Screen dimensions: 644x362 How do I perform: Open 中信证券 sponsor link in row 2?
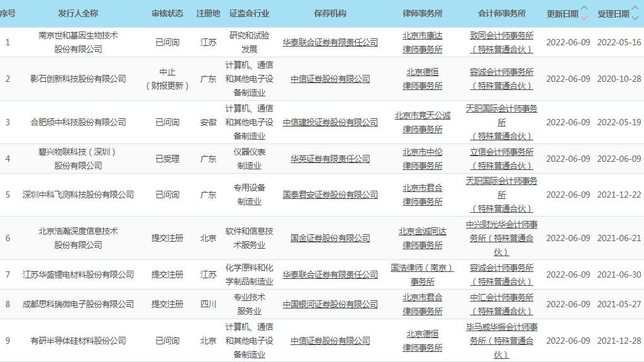coord(330,79)
